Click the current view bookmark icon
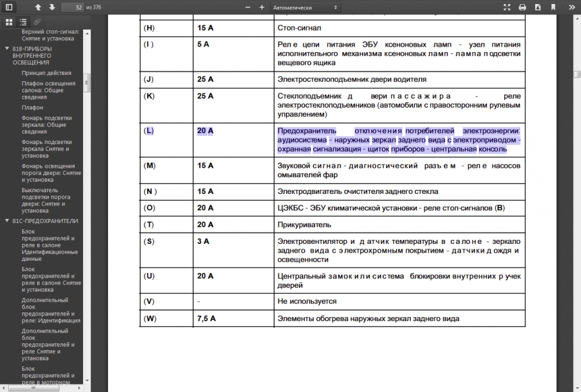This screenshot has width=581, height=392. 553,7
